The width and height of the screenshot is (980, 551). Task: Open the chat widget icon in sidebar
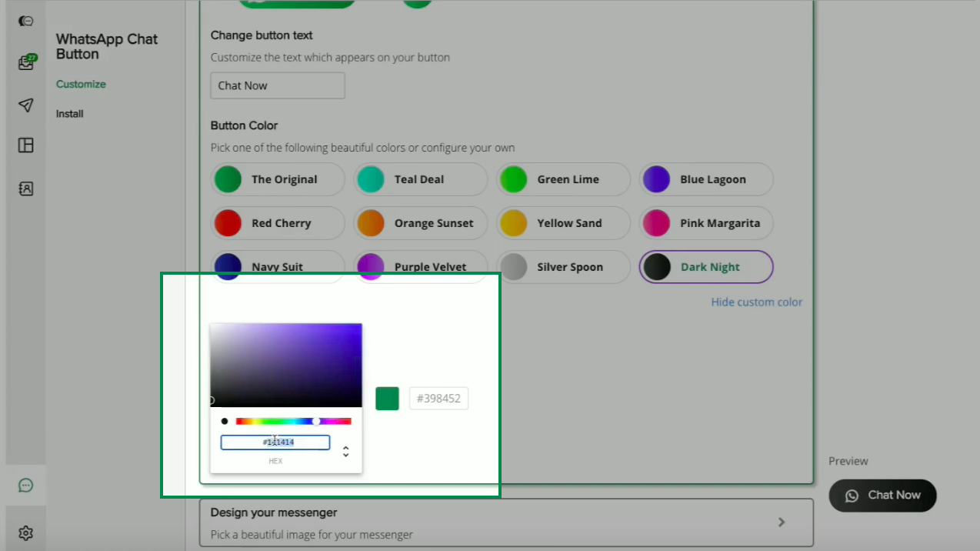(x=26, y=485)
